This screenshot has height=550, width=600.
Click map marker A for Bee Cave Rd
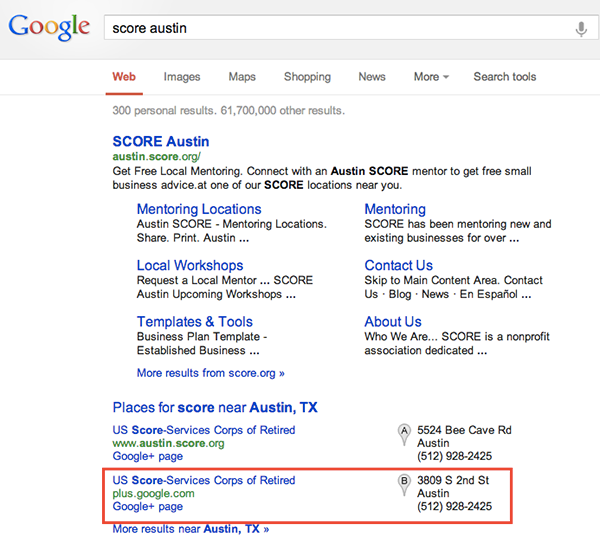(405, 432)
